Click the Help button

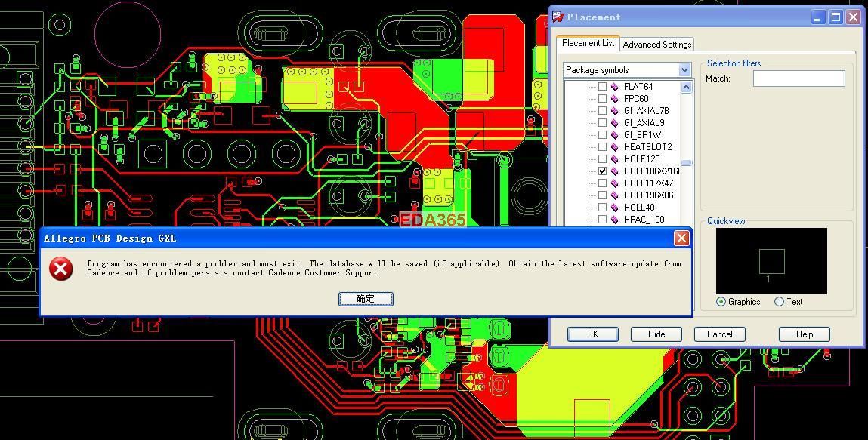(x=805, y=334)
